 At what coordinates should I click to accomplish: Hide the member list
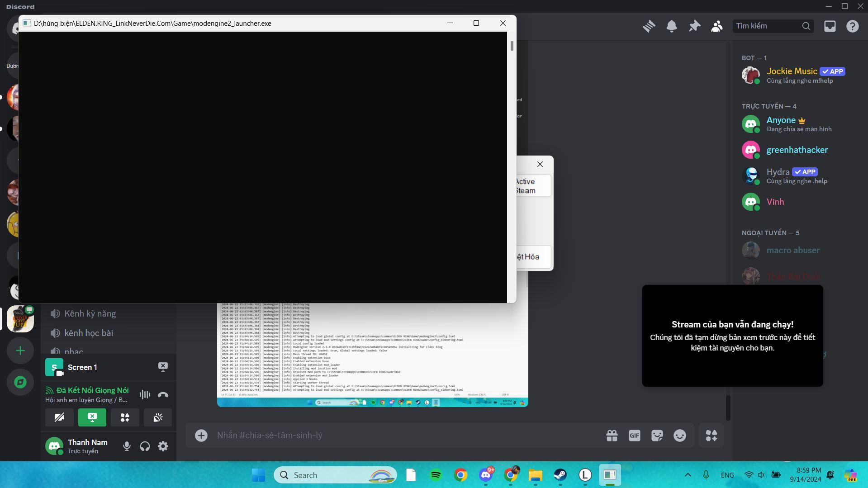pyautogui.click(x=717, y=26)
